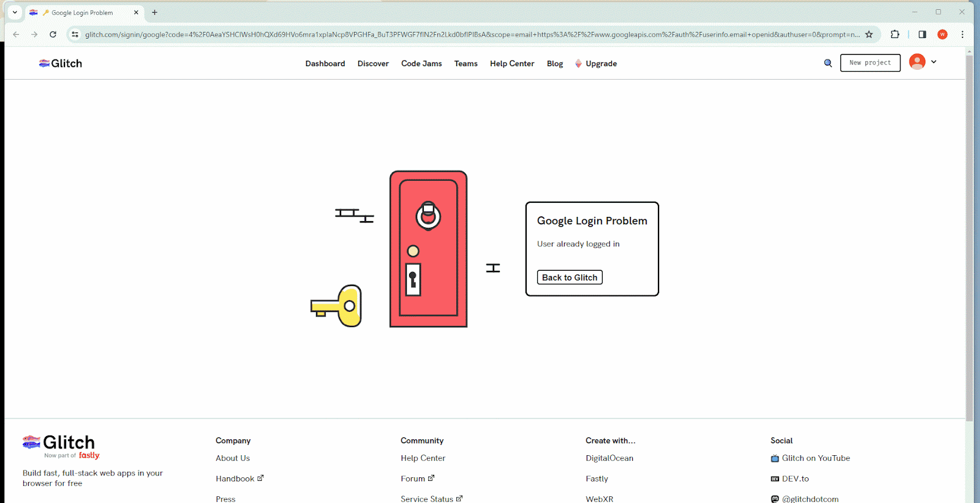Click the footer Glitch logo
This screenshot has width=980, height=503.
tap(59, 442)
